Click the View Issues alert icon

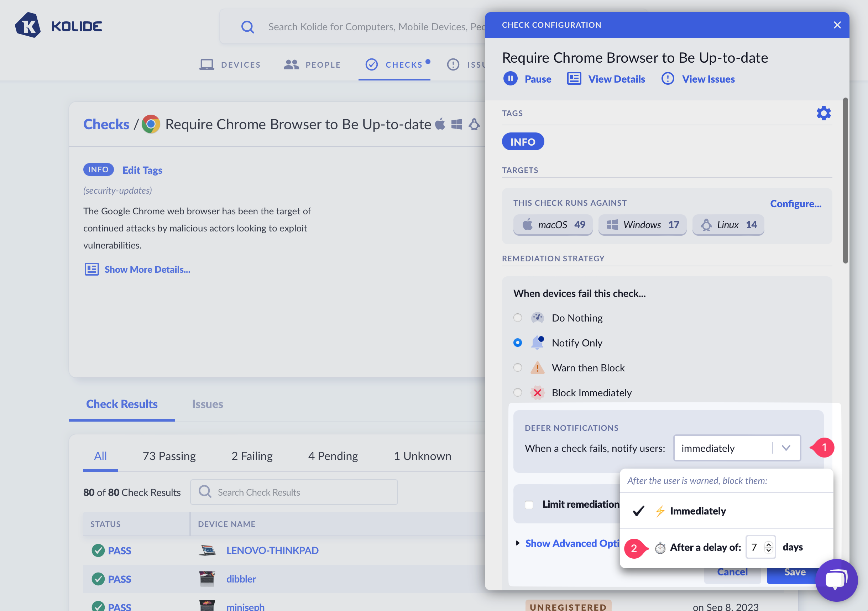pos(667,79)
